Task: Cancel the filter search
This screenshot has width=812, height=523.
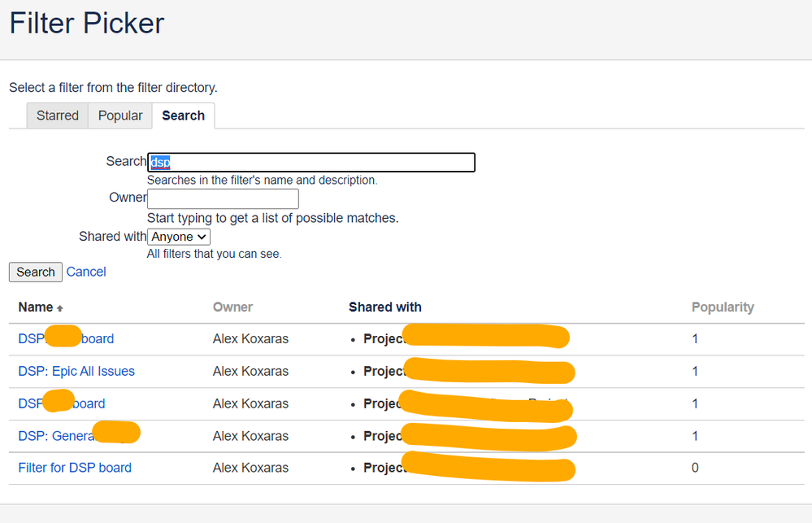Action: click(86, 272)
